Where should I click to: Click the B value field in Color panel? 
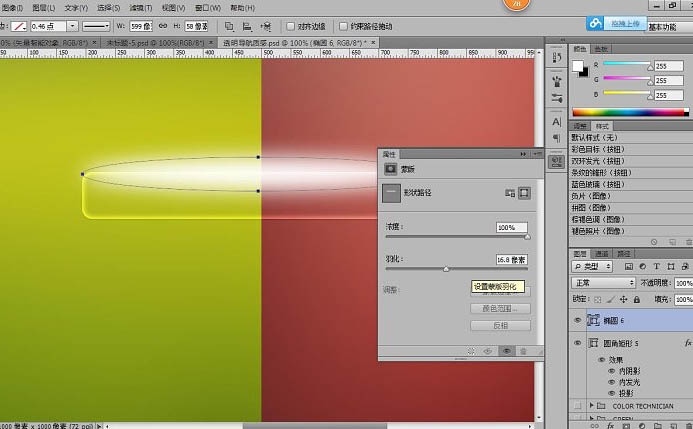coord(669,95)
